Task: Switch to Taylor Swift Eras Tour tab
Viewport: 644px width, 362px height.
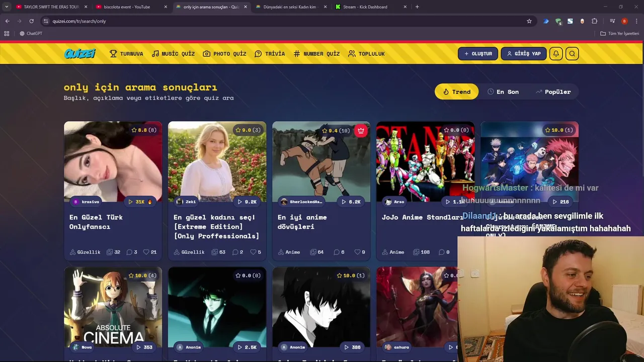Action: (x=52, y=7)
